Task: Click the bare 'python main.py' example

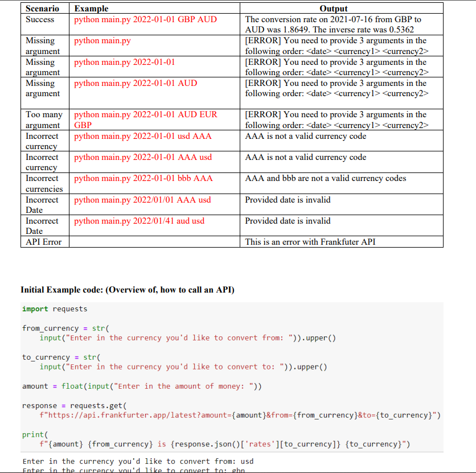Action: tap(102, 40)
